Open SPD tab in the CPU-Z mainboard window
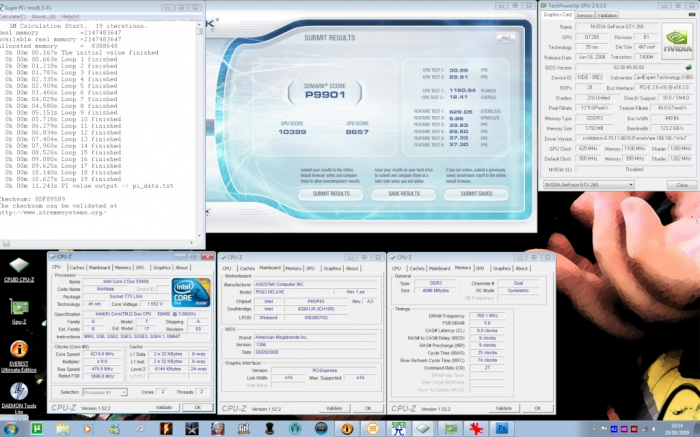This screenshot has height=437, width=700. click(310, 268)
